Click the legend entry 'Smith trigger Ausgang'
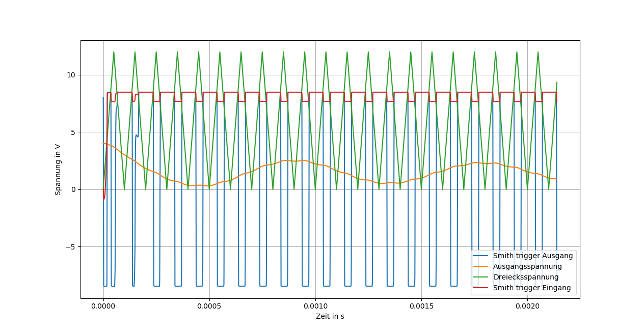This screenshot has width=644, height=335. tap(533, 256)
